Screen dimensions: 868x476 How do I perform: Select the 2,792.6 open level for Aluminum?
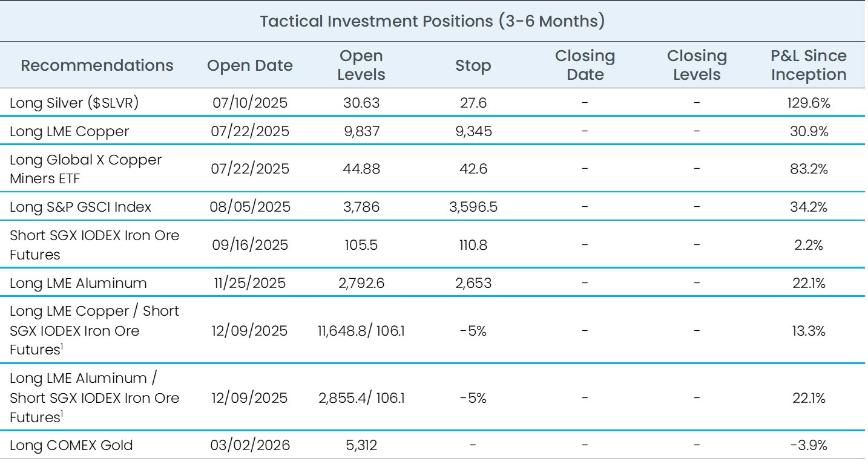tap(361, 283)
